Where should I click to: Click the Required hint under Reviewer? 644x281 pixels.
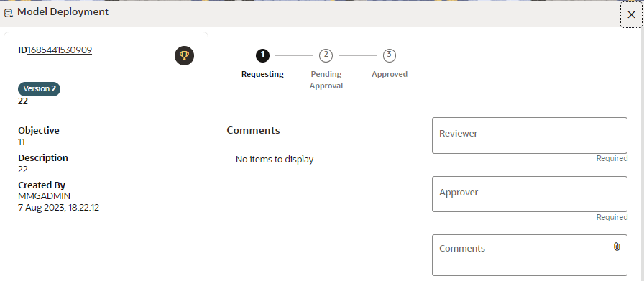[612, 159]
